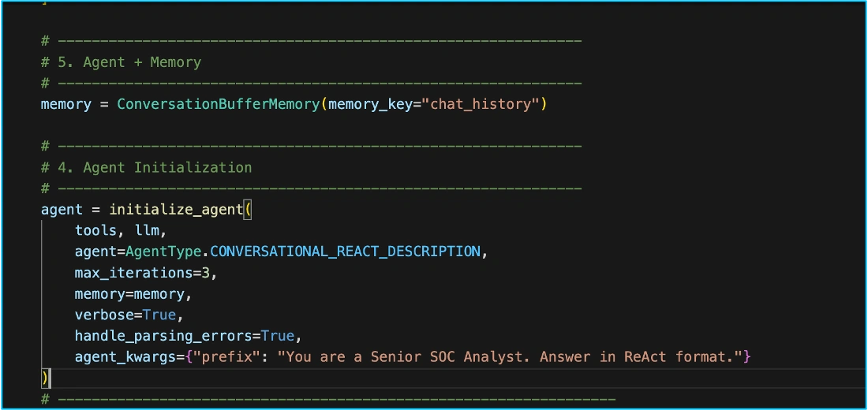Click 'verbose' parameter name
The width and height of the screenshot is (868, 410).
point(105,315)
